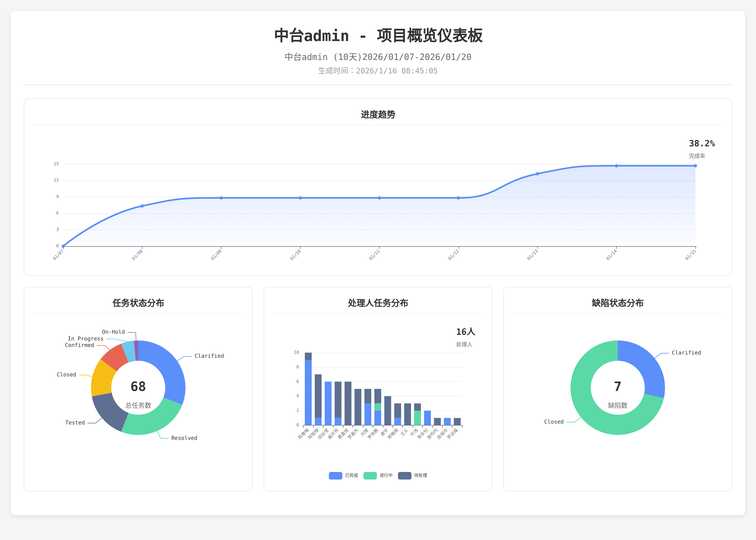Click the 'Resolved' label on task status chart
756x540 pixels.
click(x=184, y=438)
